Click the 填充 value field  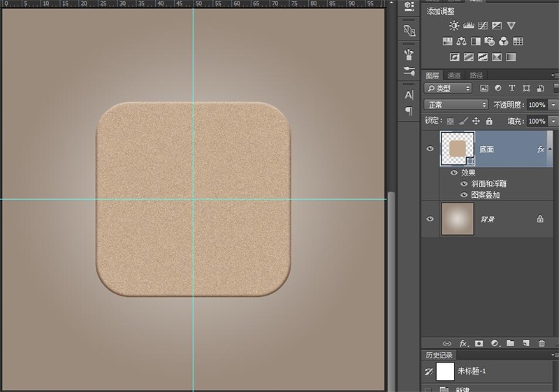click(x=537, y=121)
